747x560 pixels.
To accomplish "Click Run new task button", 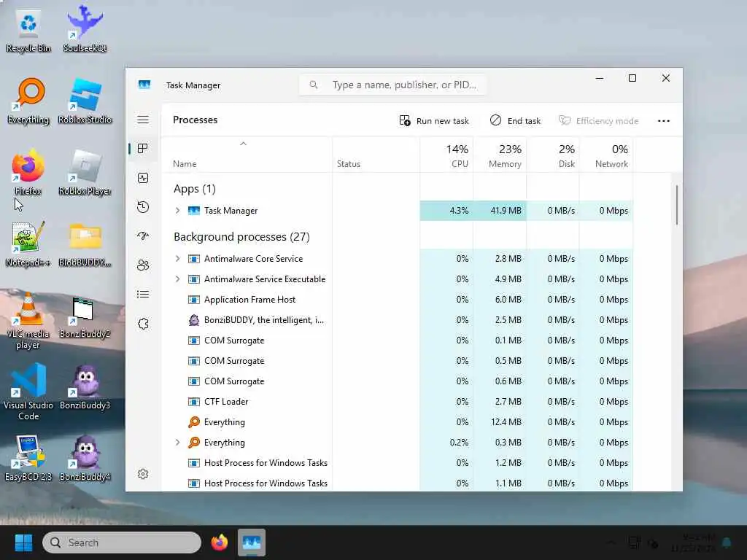I will [434, 120].
